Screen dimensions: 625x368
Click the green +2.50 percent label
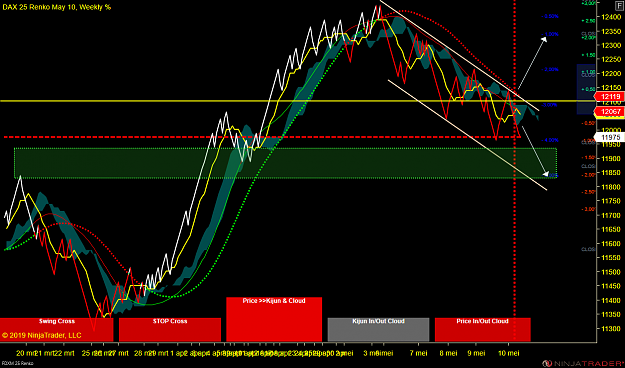588,20
